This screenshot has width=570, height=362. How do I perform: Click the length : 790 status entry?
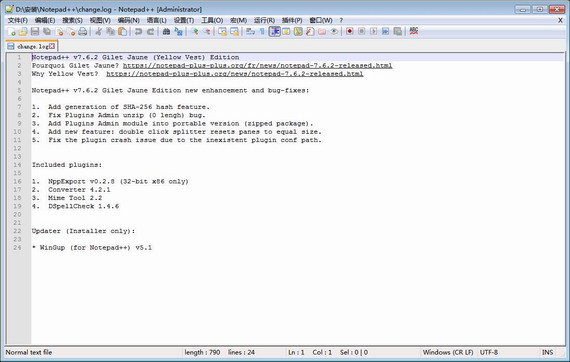202,352
